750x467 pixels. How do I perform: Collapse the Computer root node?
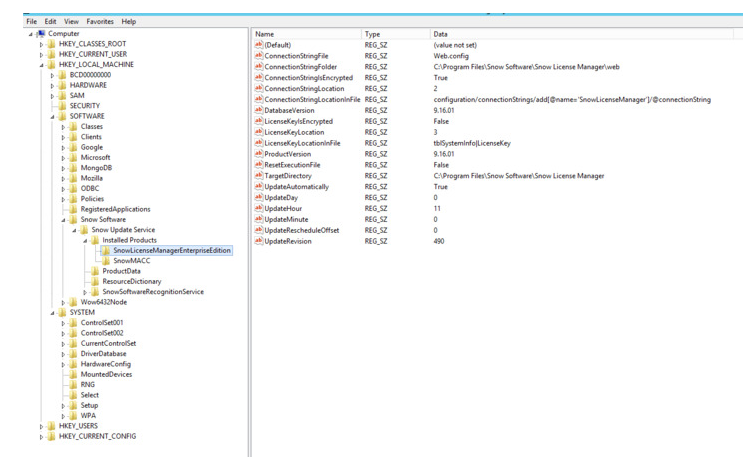31,34
